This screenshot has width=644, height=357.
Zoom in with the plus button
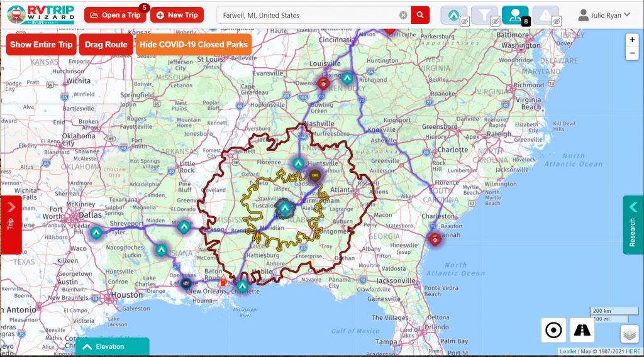pos(632,40)
